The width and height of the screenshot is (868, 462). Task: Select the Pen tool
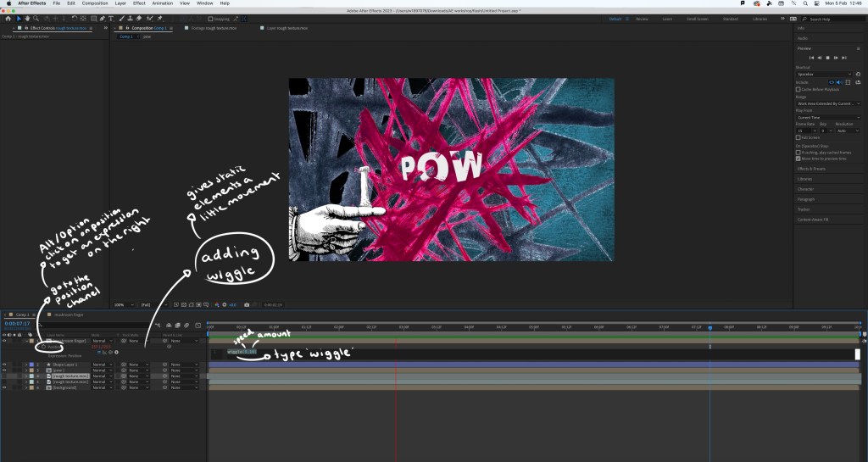(102, 18)
